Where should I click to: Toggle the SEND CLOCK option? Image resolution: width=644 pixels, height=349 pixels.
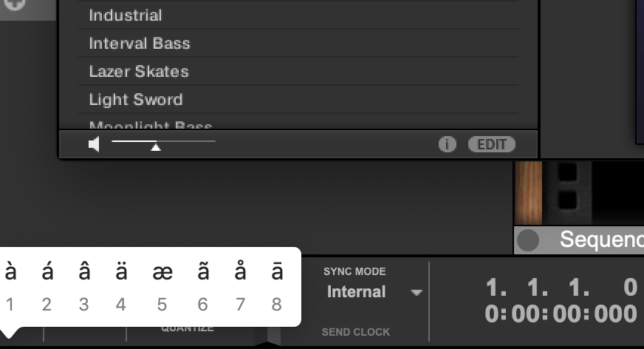356,332
